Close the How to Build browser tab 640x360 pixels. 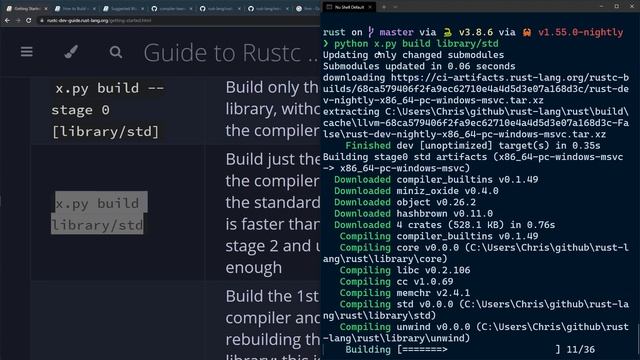point(94,9)
